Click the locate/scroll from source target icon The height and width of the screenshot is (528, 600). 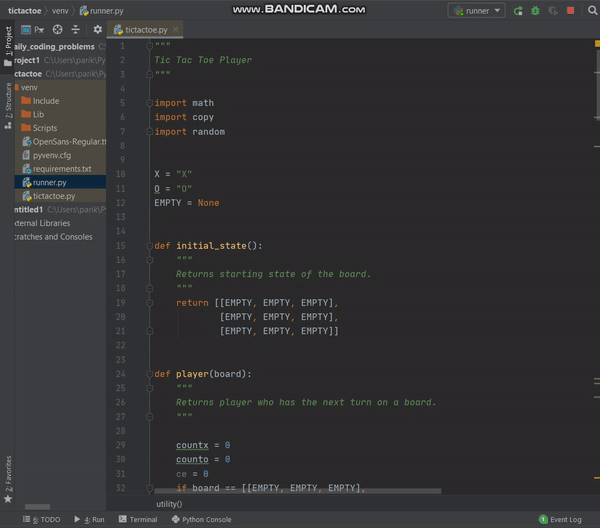point(57,29)
